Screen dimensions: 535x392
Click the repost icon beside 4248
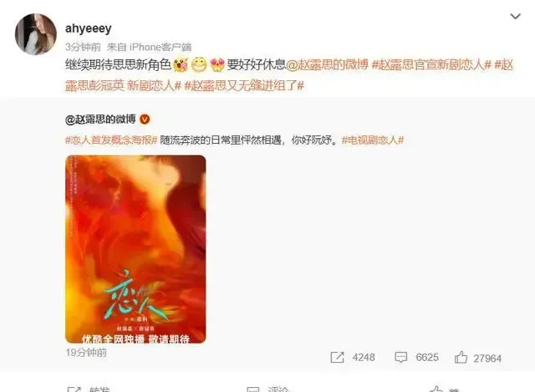coord(337,358)
